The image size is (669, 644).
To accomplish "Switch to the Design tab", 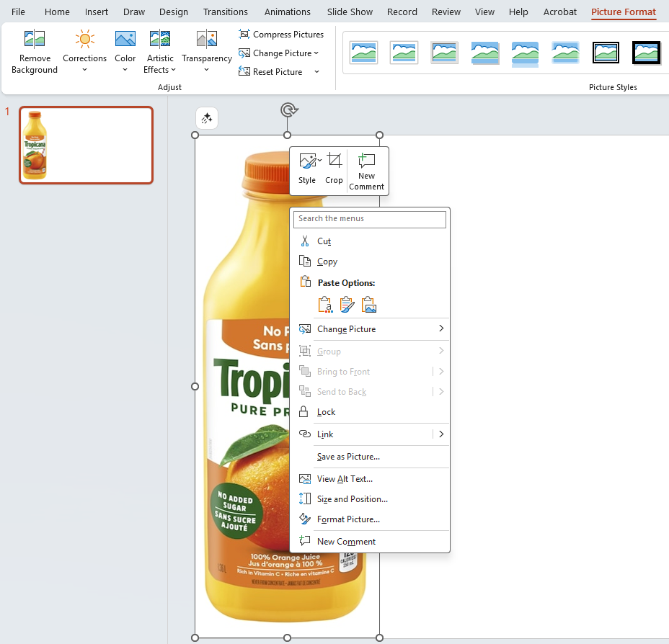I will pos(174,12).
